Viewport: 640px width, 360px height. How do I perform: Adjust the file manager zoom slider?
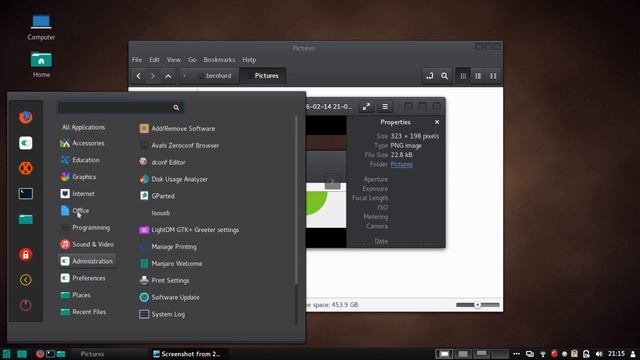(x=478, y=305)
